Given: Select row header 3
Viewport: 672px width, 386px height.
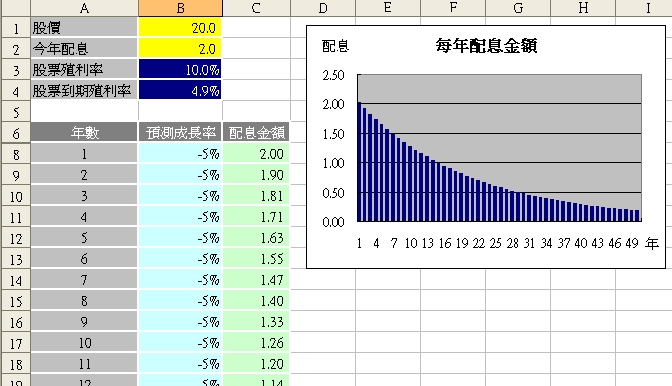Looking at the screenshot, I should [x=16, y=70].
